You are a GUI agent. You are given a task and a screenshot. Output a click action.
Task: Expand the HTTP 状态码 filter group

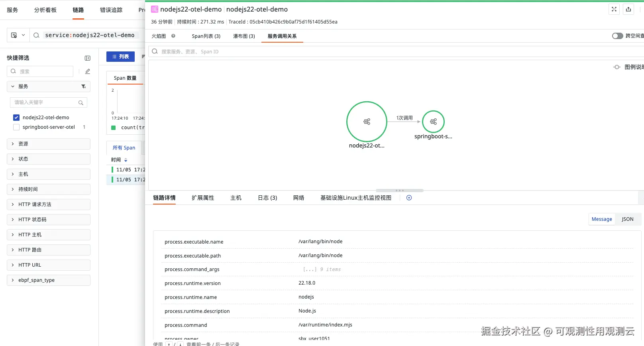point(49,220)
